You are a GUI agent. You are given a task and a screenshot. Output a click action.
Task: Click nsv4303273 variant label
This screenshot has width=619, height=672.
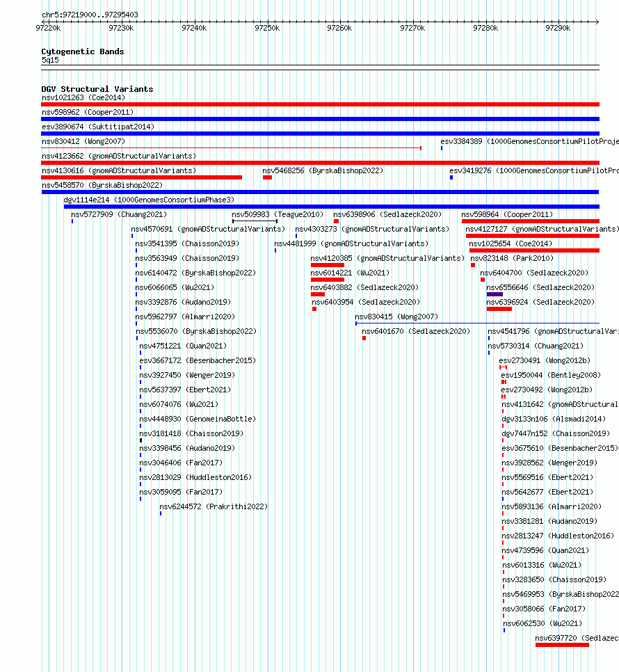[372, 229]
